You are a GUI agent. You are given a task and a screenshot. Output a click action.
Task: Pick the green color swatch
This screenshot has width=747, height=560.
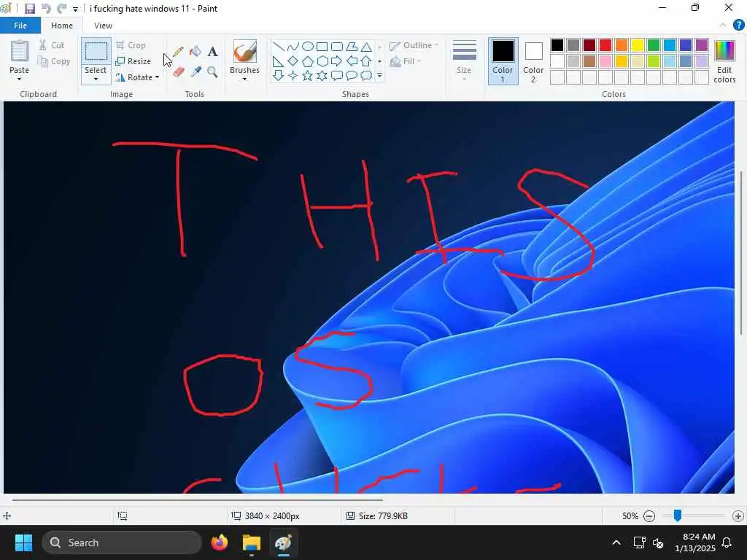coord(654,45)
